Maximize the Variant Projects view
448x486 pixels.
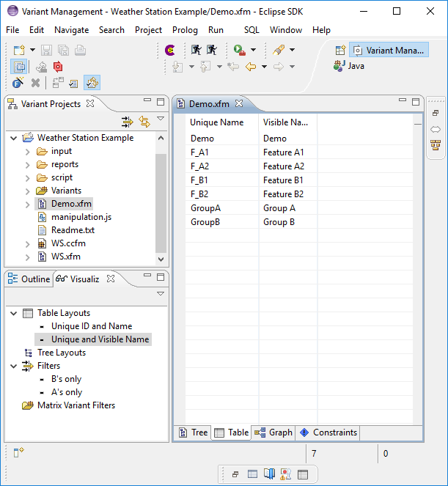click(x=161, y=102)
